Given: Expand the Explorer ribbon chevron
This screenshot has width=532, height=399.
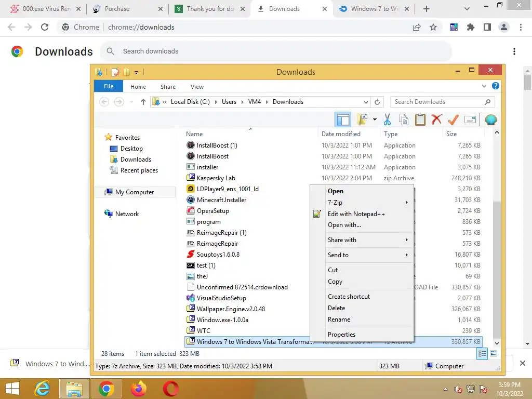Looking at the screenshot, I should 484,86.
